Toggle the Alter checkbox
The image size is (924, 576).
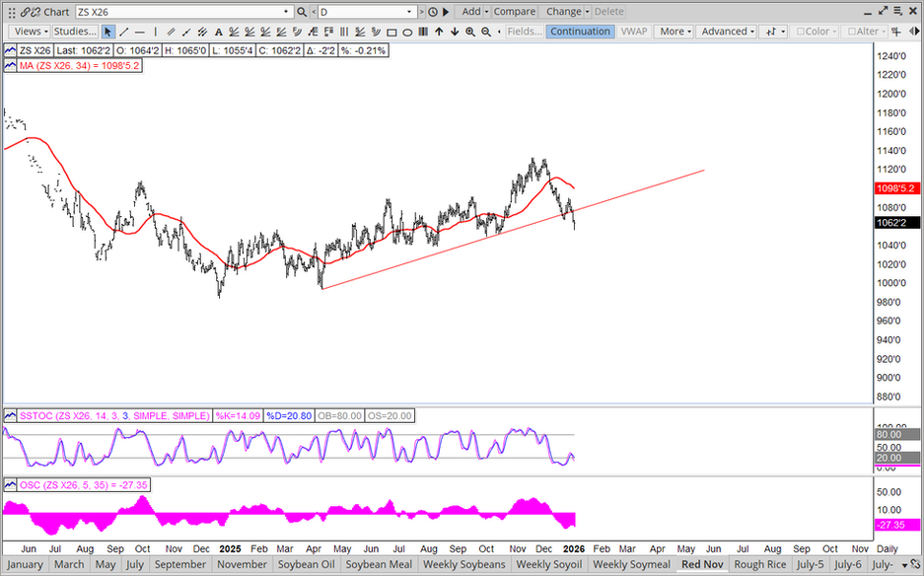click(851, 32)
